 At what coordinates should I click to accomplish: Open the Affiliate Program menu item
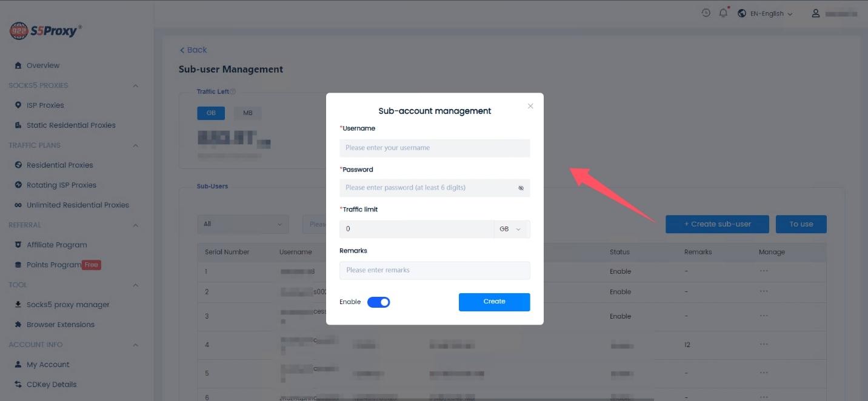point(56,245)
